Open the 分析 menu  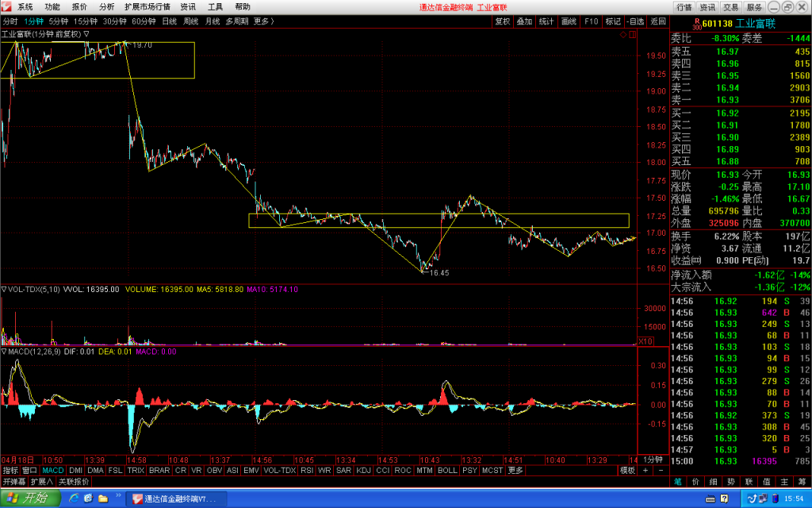click(x=106, y=6)
